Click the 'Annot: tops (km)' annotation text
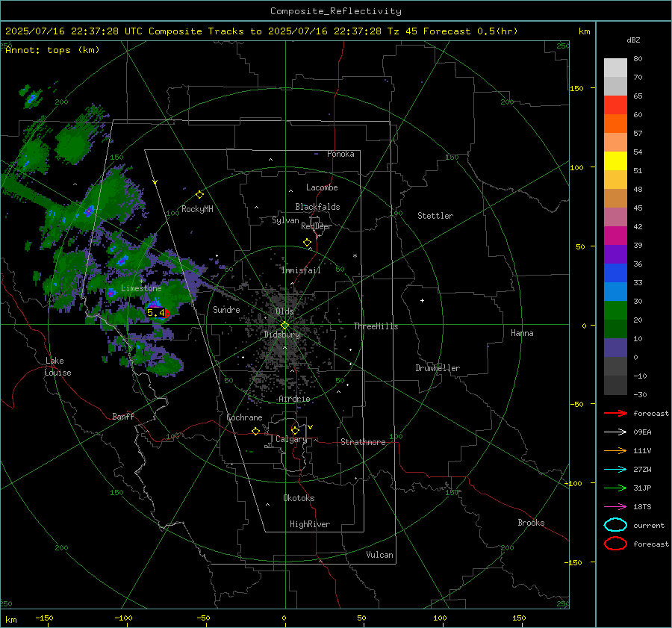The height and width of the screenshot is (628, 672). coord(52,50)
